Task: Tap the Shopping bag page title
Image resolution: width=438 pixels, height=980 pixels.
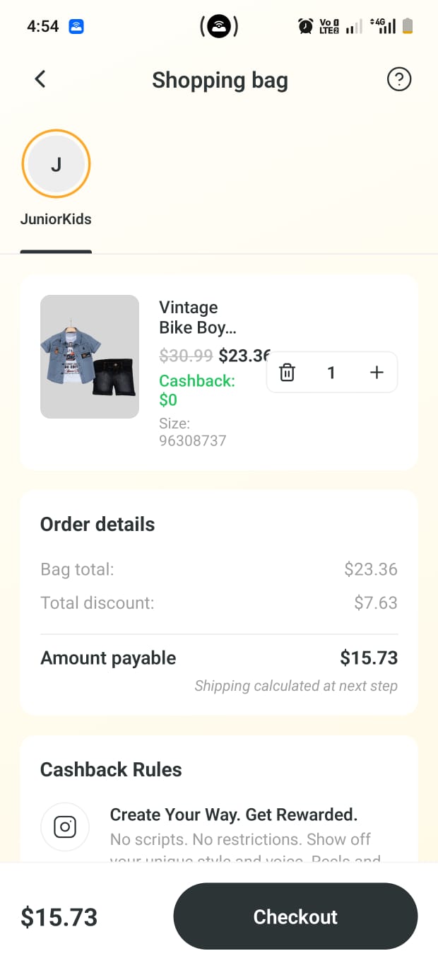Action: tap(220, 80)
